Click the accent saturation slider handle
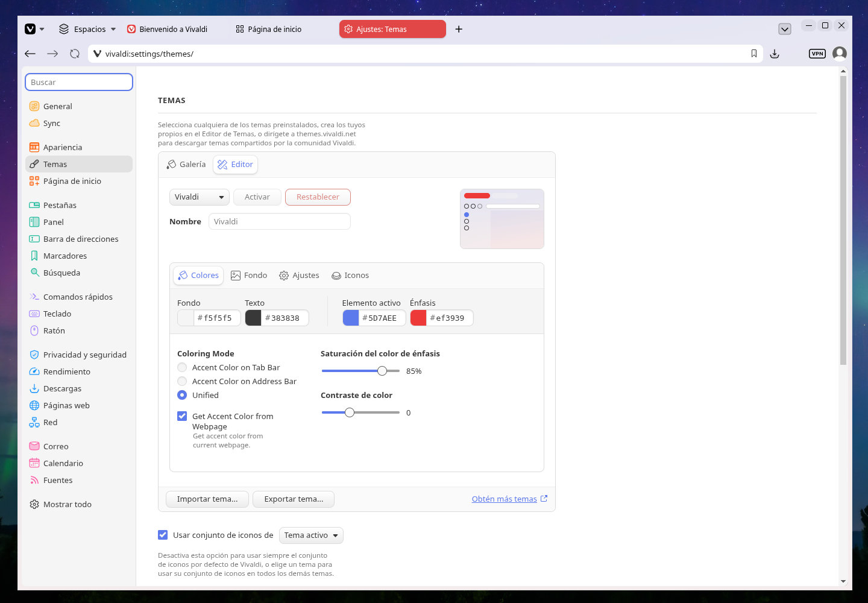Screen dimensions: 868x603 point(382,371)
